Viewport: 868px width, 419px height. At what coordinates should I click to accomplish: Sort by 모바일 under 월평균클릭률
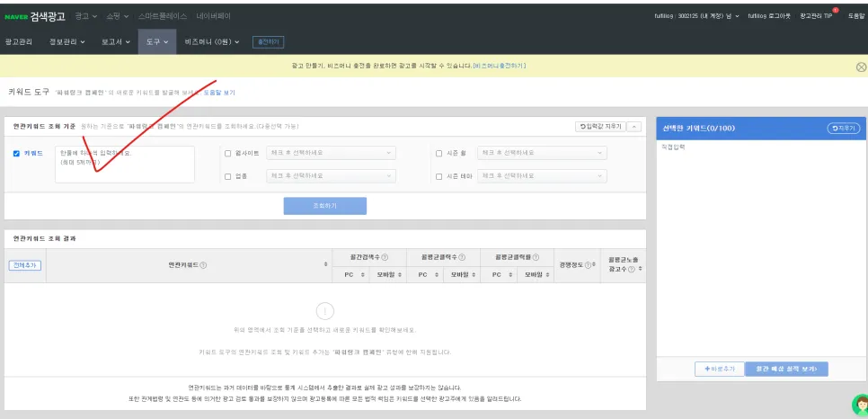[546, 274]
